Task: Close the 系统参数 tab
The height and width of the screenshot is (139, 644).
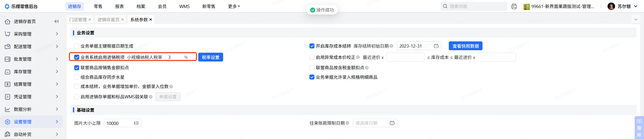Action: [151, 20]
